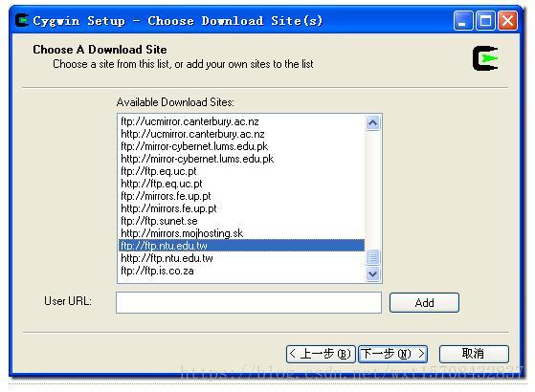Screen dimensions: 535x392
Task: Click the Cygwin logo in dialog header
Action: point(485,58)
